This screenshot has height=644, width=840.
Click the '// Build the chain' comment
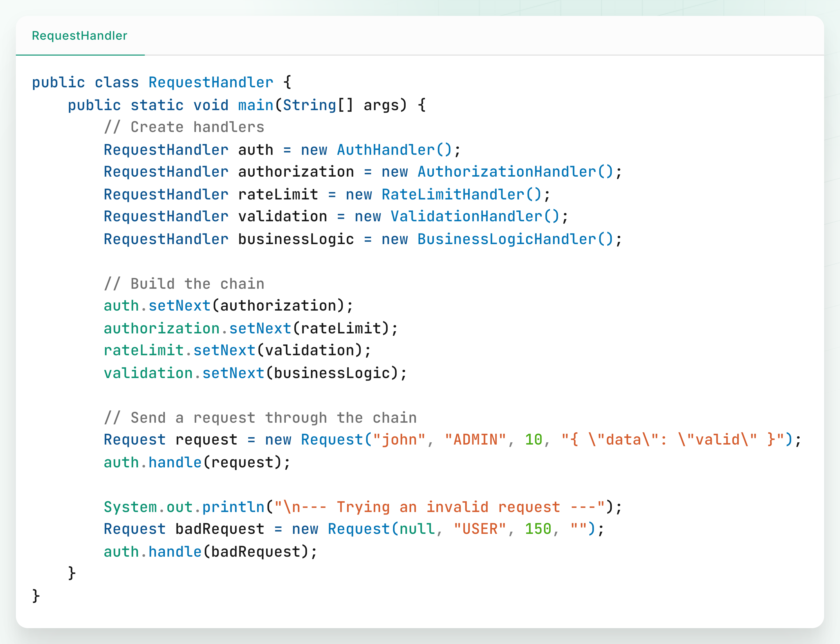coord(184,284)
